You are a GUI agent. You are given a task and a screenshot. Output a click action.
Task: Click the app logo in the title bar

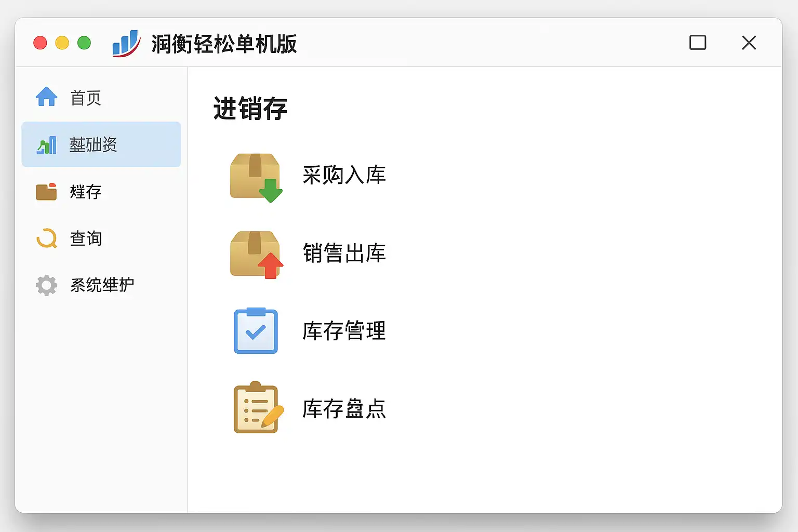tap(126, 43)
